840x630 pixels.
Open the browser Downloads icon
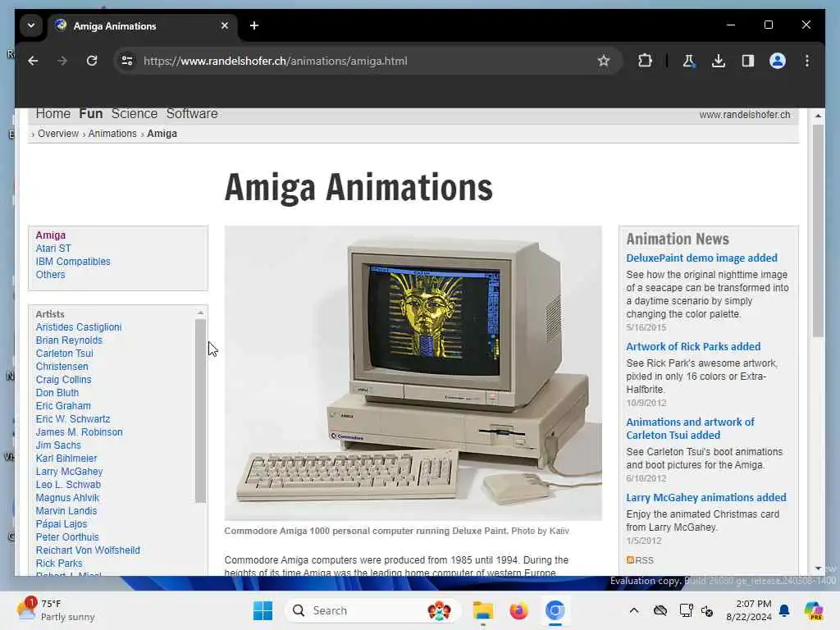(719, 61)
